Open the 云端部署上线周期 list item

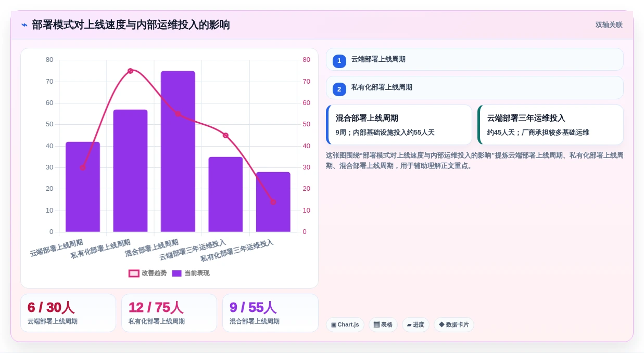474,59
